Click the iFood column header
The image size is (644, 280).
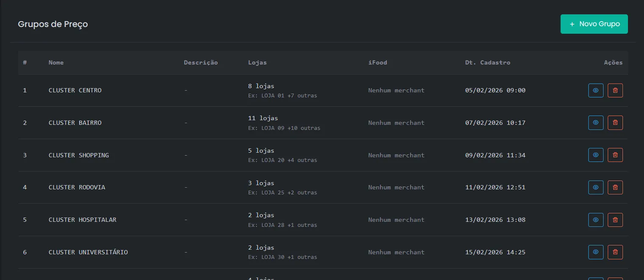[378, 63]
